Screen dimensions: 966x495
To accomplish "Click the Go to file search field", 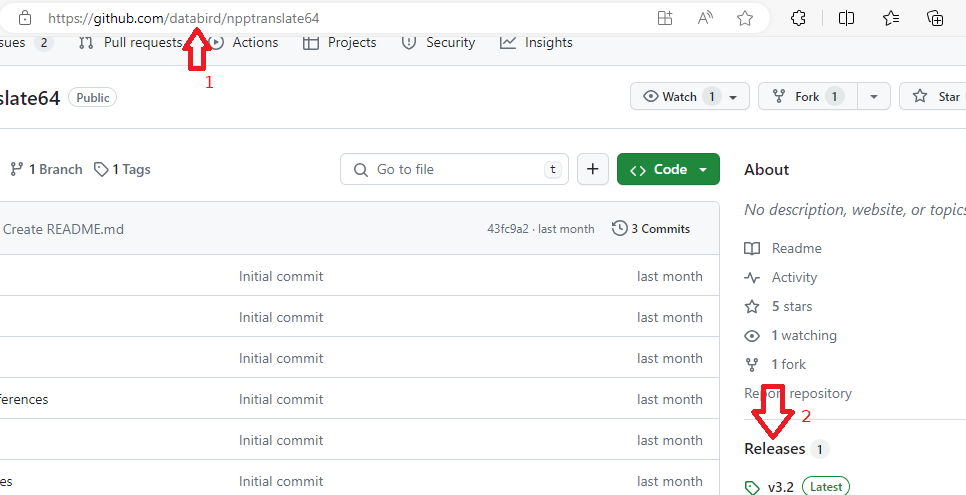I will point(455,170).
